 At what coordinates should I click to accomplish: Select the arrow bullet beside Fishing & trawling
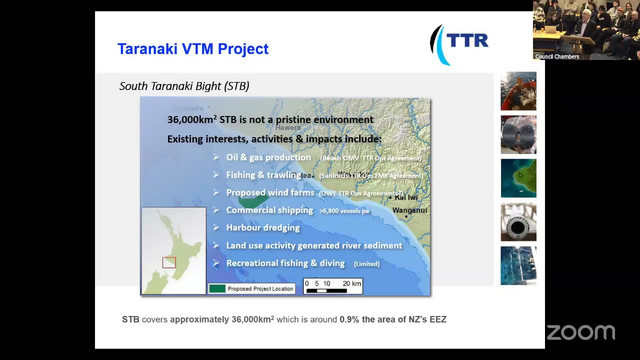216,175
